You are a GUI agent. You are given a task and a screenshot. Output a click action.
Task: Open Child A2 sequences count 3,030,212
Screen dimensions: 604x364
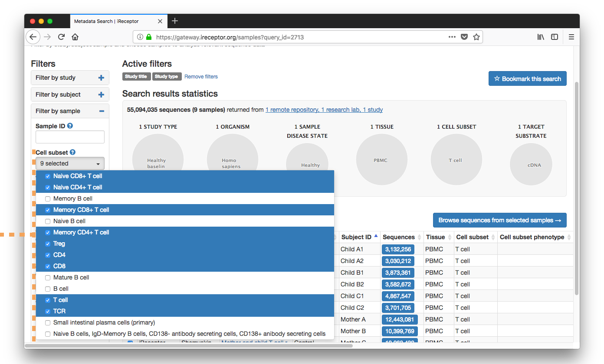click(398, 261)
